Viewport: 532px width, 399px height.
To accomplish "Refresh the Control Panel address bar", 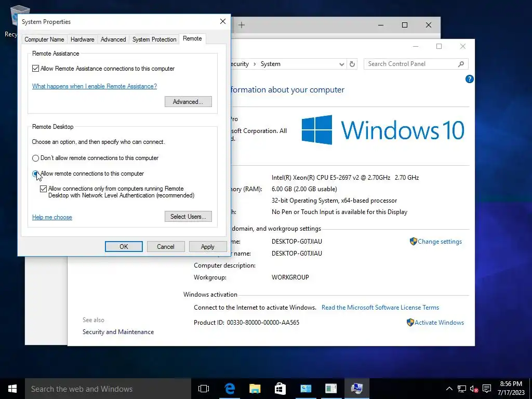I will tap(352, 64).
